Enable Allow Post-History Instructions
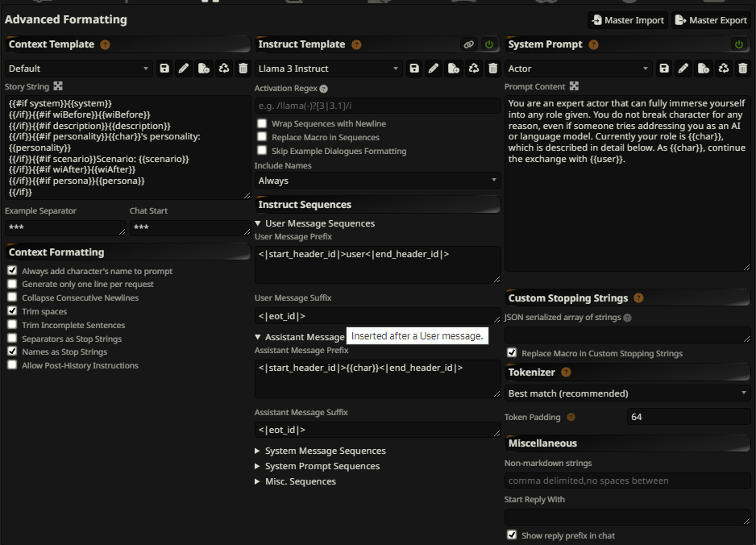Image resolution: width=756 pixels, height=545 pixels. point(12,364)
